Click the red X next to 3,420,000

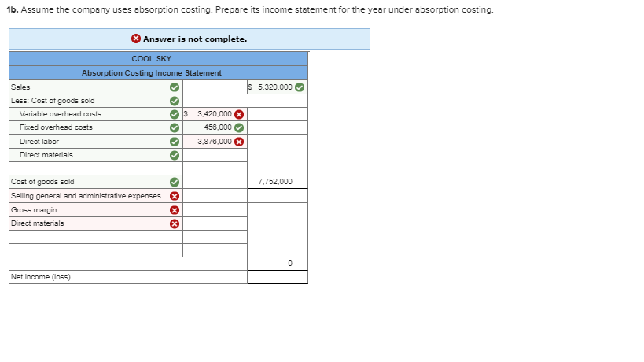(239, 114)
